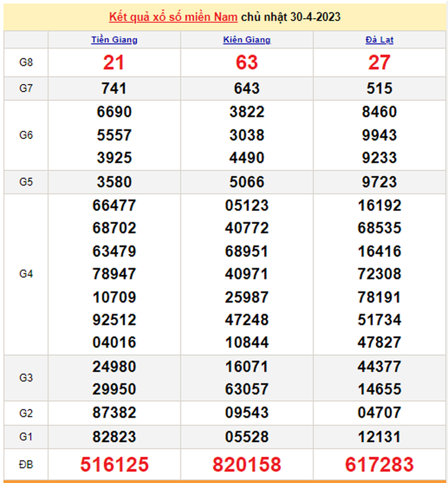Click the G3 prize row label
The width and height of the screenshot is (448, 483).
[x=26, y=378]
